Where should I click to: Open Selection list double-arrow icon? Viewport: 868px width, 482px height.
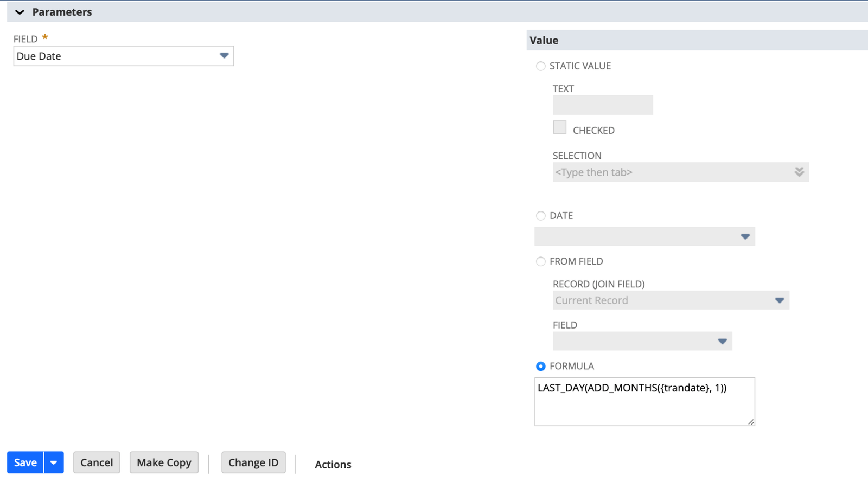[x=799, y=172]
